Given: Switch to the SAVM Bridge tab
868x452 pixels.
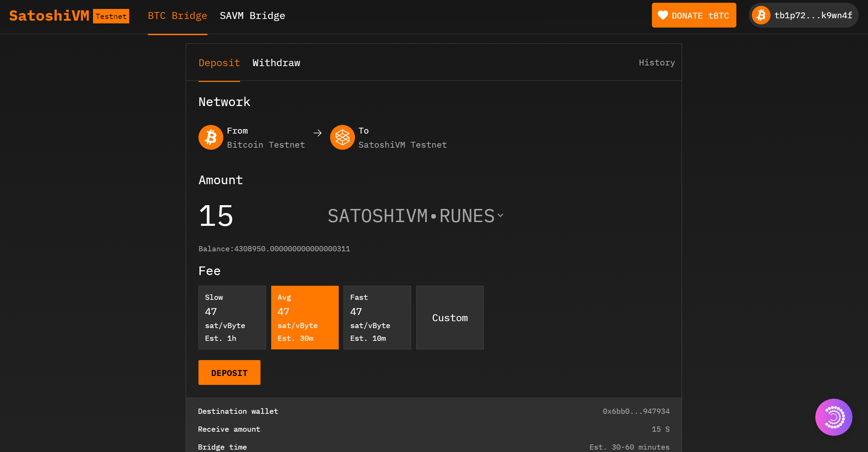Looking at the screenshot, I should 253,16.
